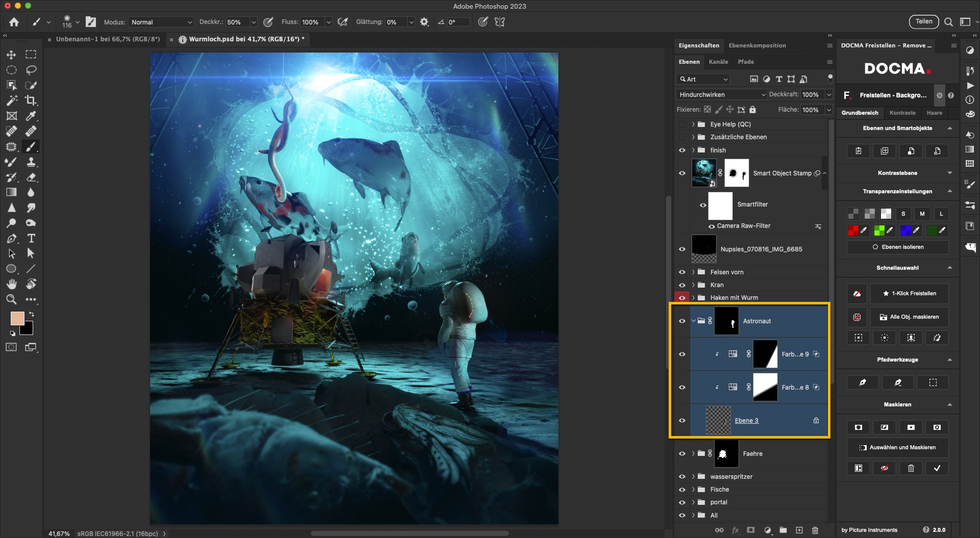The width and height of the screenshot is (980, 538).
Task: Switch to the Unbenannt-1 document tab
Action: tap(108, 39)
